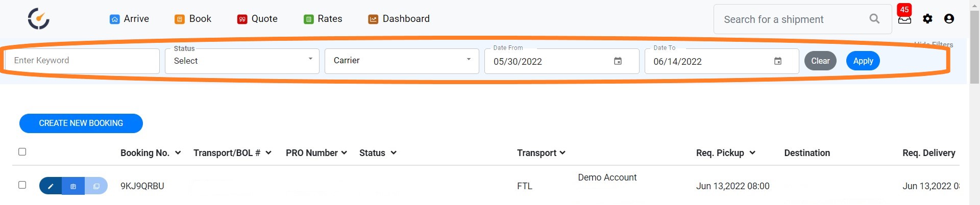Open the settings gear icon
This screenshot has height=205, width=980.
[x=927, y=19]
